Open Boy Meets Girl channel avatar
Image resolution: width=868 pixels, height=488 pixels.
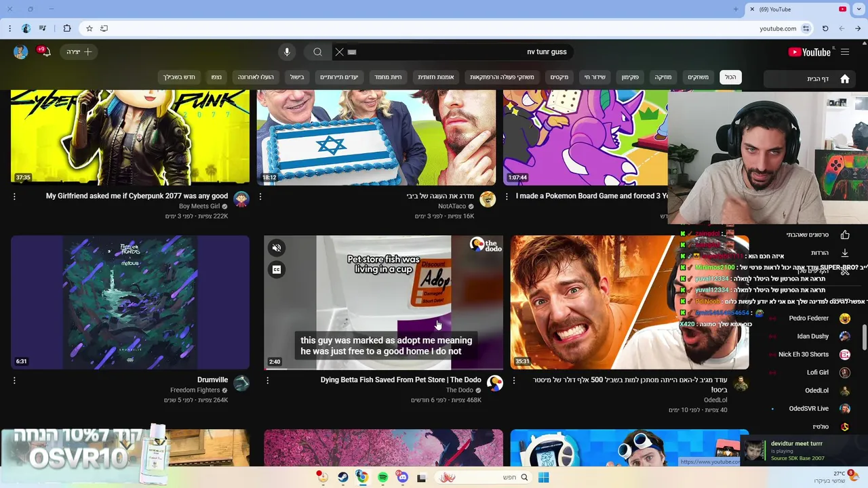click(241, 199)
